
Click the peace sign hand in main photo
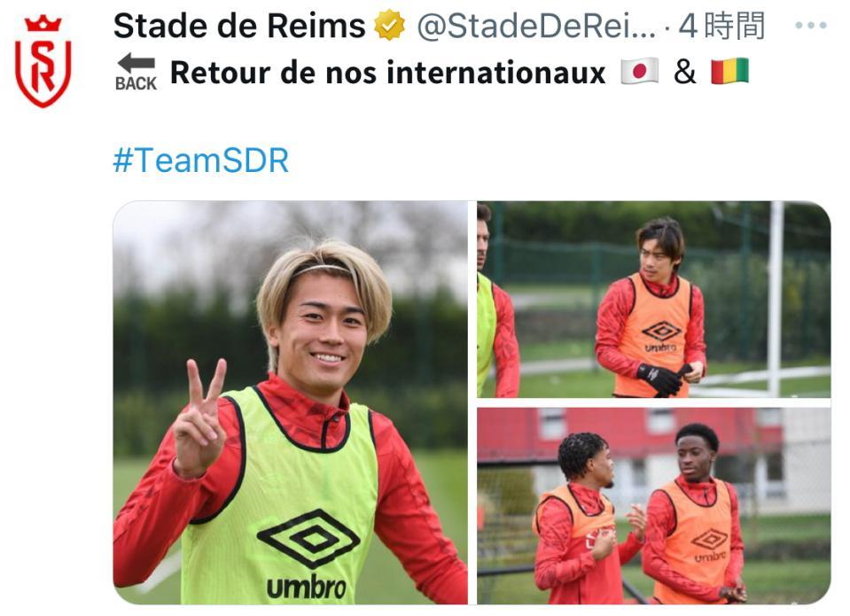199,418
